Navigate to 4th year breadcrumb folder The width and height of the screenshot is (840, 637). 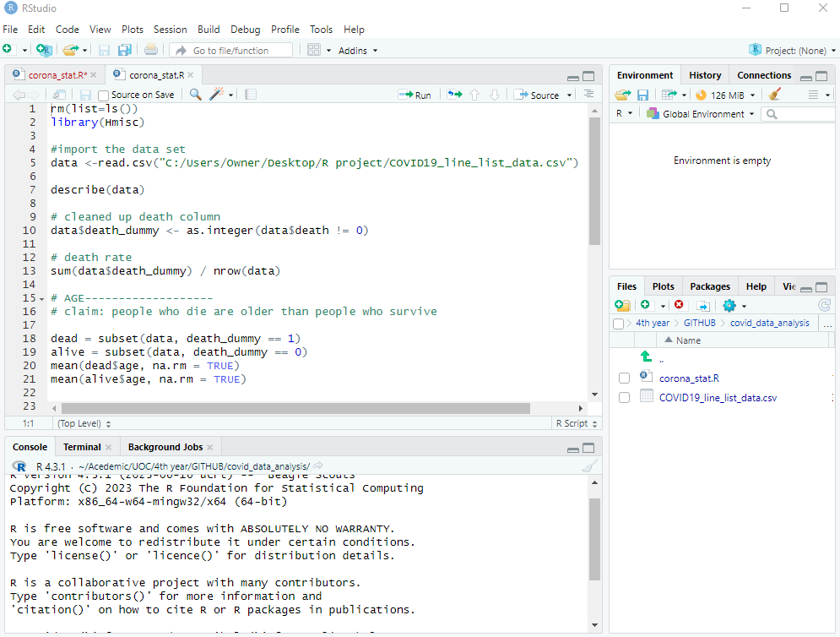(652, 323)
